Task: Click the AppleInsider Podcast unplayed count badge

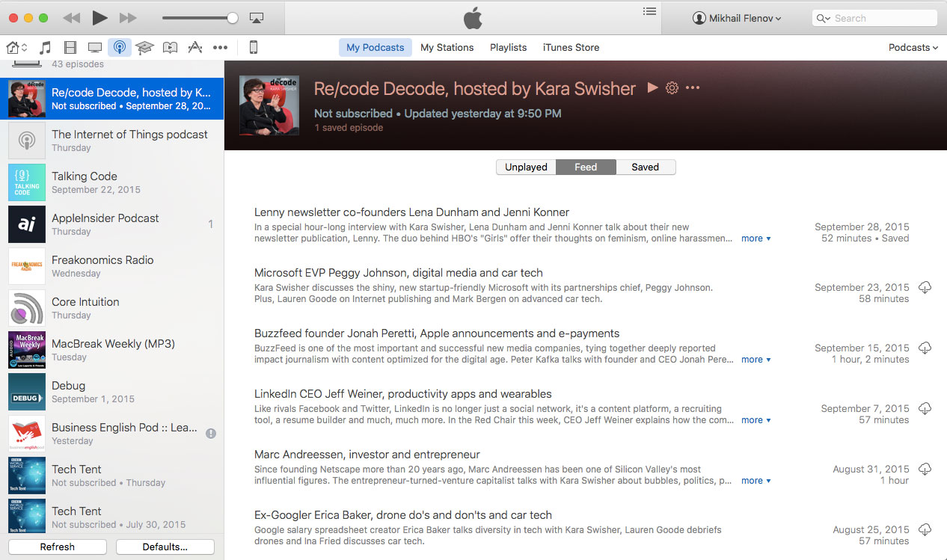Action: click(x=211, y=224)
